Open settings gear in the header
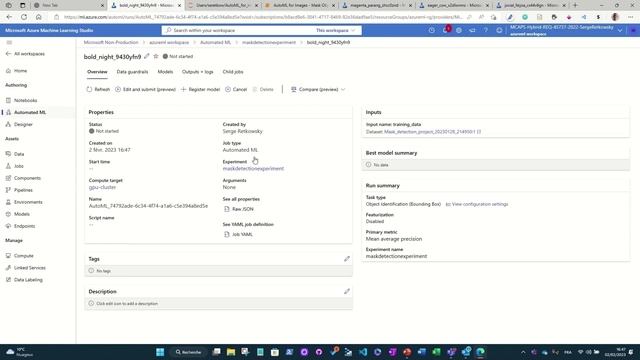Image resolution: width=640 pixels, height=360 pixels. click(x=459, y=30)
